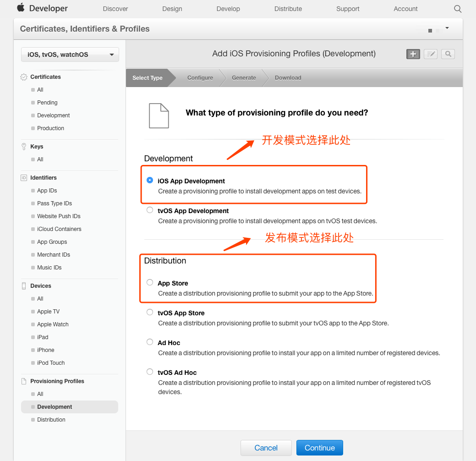Image resolution: width=476 pixels, height=461 pixels.
Task: Open the Account menu
Action: pos(405,9)
